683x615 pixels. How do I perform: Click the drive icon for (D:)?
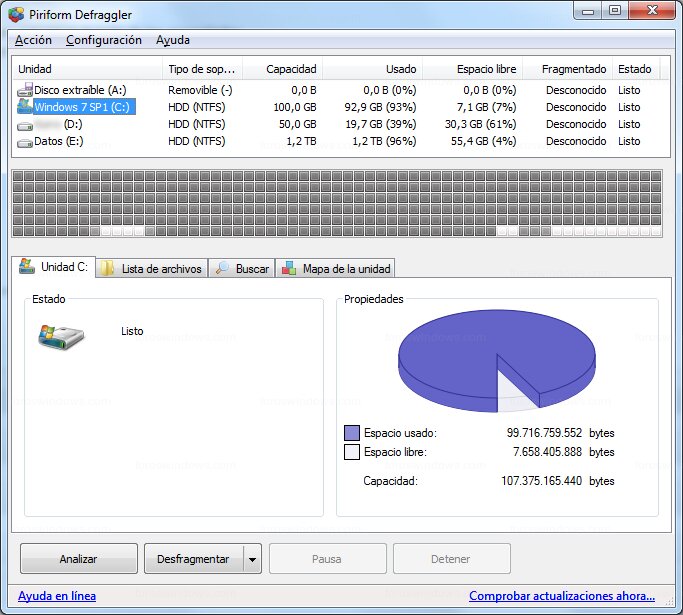(25, 126)
